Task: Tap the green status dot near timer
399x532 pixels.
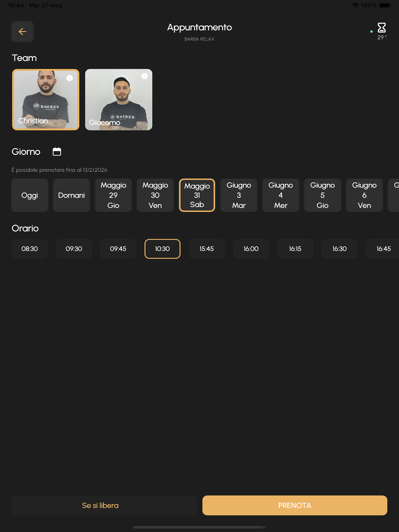Action: (x=371, y=32)
